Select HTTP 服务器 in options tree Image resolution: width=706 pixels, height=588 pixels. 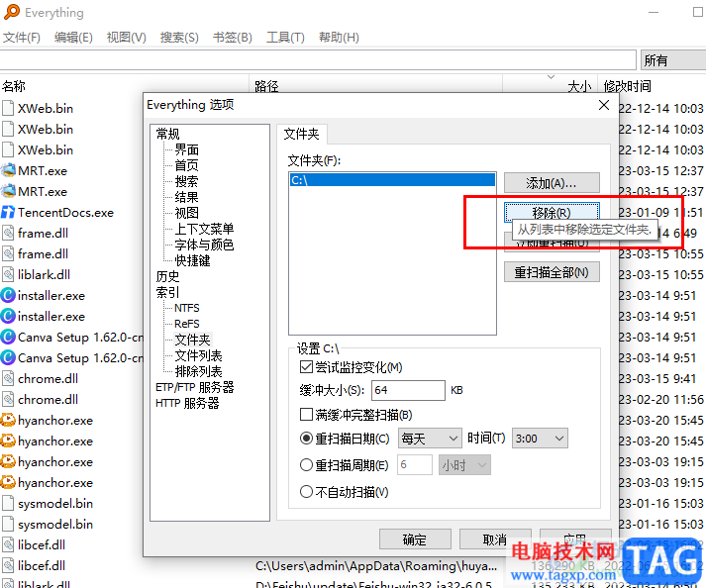[x=187, y=403]
